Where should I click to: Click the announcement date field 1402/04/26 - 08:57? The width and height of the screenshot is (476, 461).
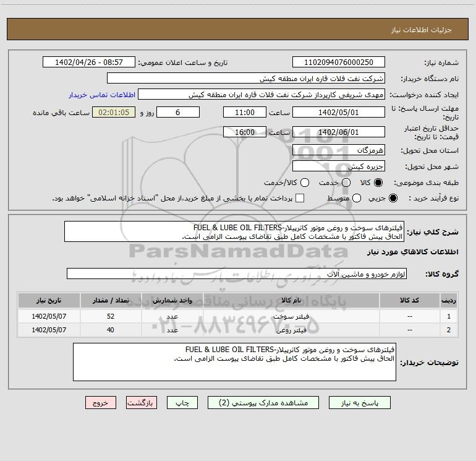[89, 62]
